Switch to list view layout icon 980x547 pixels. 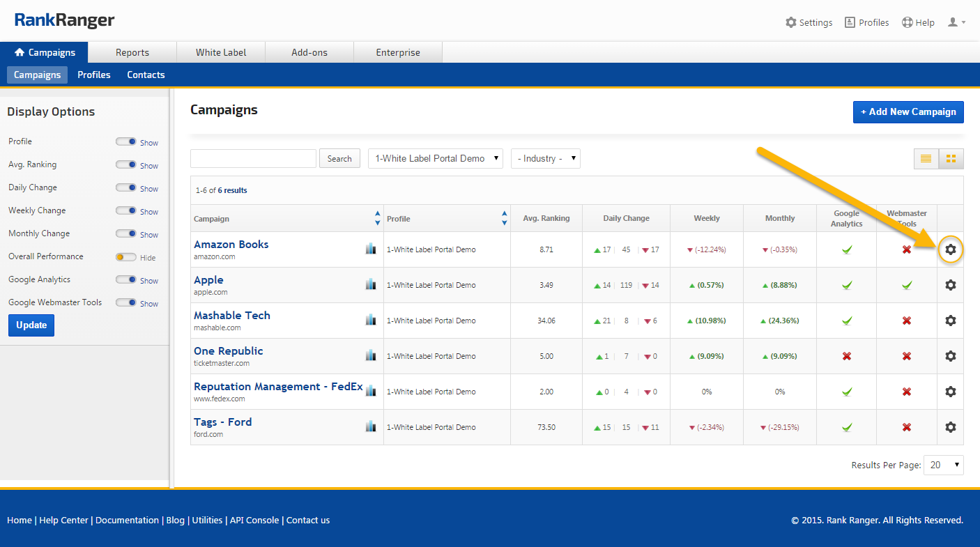tap(926, 159)
